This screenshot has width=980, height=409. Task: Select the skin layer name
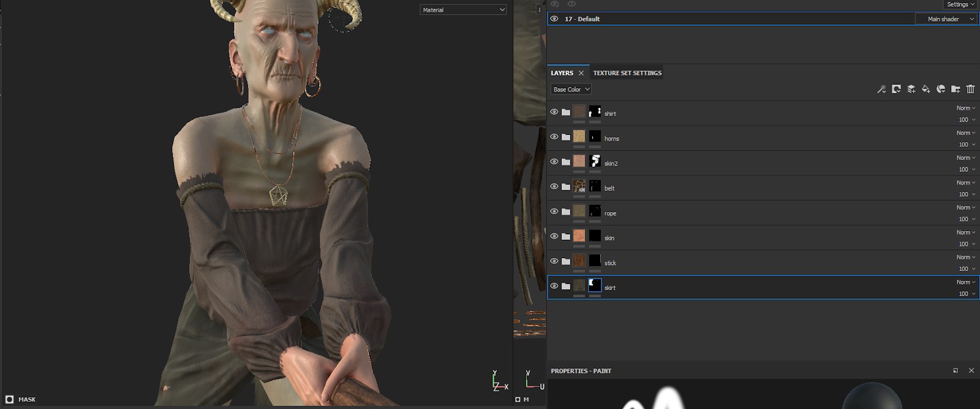coord(609,238)
